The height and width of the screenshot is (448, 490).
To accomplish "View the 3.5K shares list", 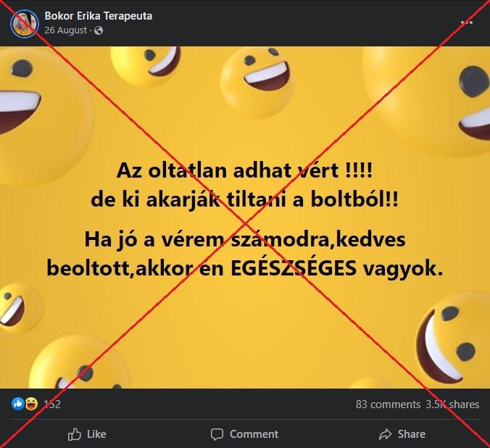I will pos(452,405).
